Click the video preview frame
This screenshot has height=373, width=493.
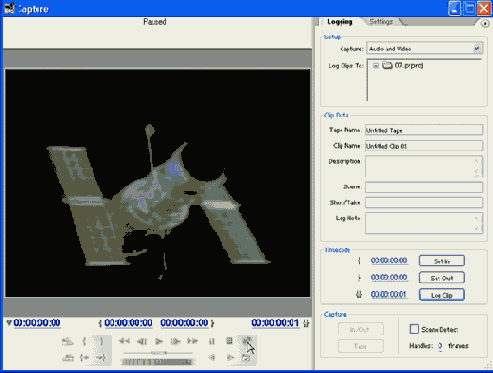(x=158, y=183)
